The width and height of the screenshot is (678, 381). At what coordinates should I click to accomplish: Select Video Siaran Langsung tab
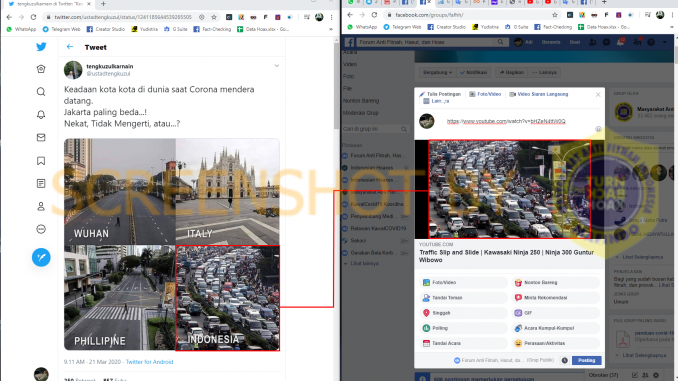tap(539, 94)
